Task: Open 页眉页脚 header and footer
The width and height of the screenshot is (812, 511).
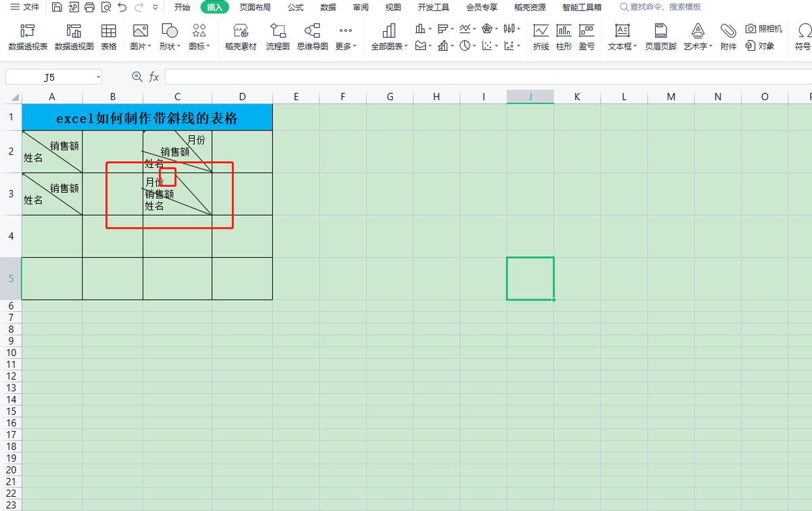Action: point(660,31)
